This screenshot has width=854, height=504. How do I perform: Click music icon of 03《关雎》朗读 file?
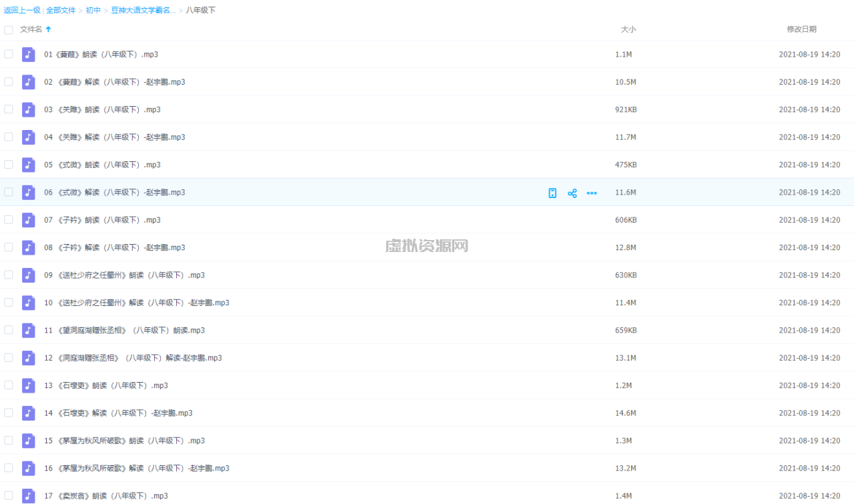pos(28,109)
